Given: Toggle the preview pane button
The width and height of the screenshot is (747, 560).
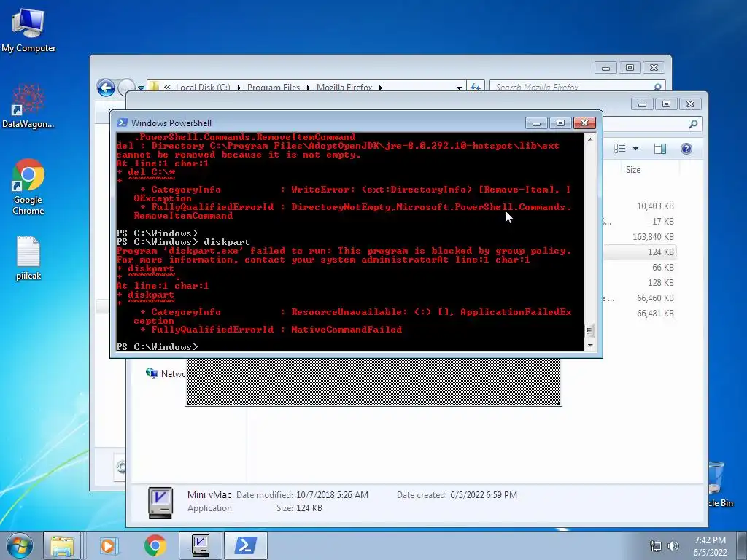Looking at the screenshot, I should coord(659,149).
